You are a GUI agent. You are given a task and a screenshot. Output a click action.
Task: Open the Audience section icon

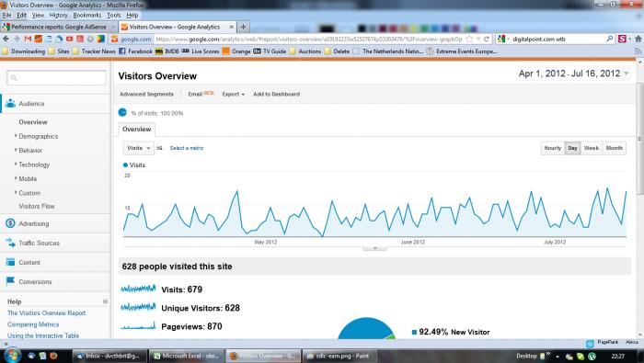[10, 103]
